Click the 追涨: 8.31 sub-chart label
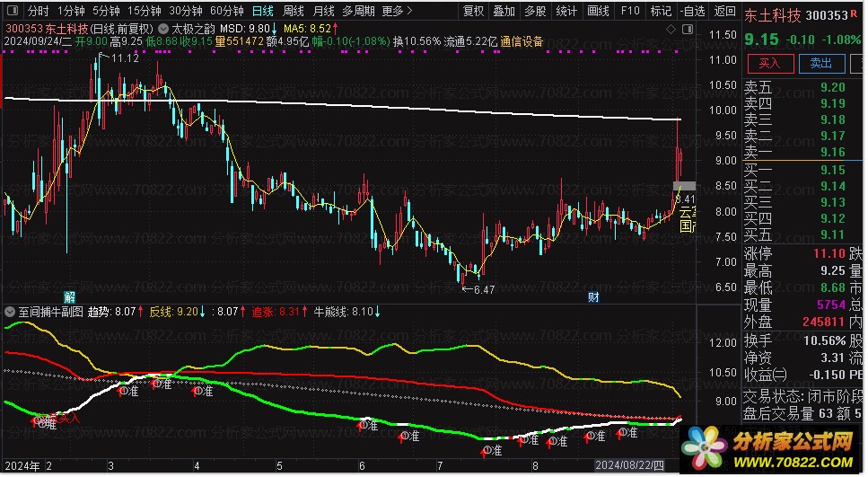Screen dimensions: 868x477 pyautogui.click(x=276, y=312)
